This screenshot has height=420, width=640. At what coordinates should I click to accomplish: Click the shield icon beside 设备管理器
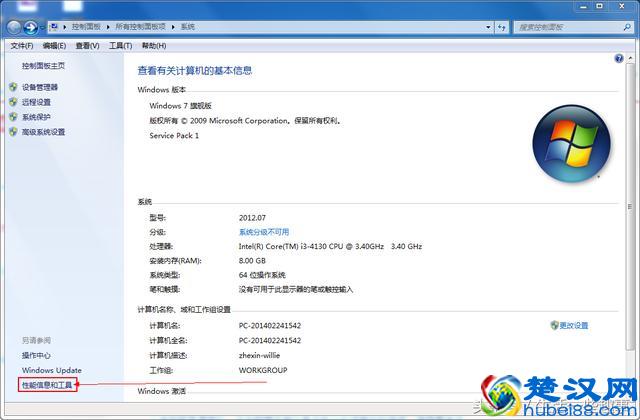13,87
